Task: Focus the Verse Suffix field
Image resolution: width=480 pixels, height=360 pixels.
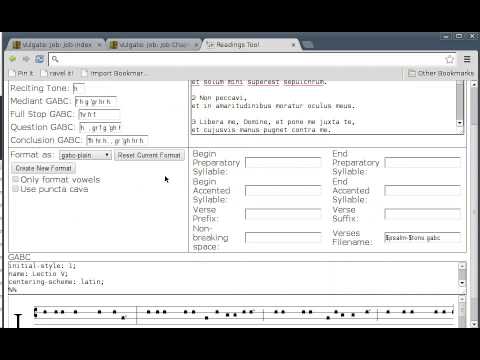Action: pyautogui.click(x=422, y=214)
